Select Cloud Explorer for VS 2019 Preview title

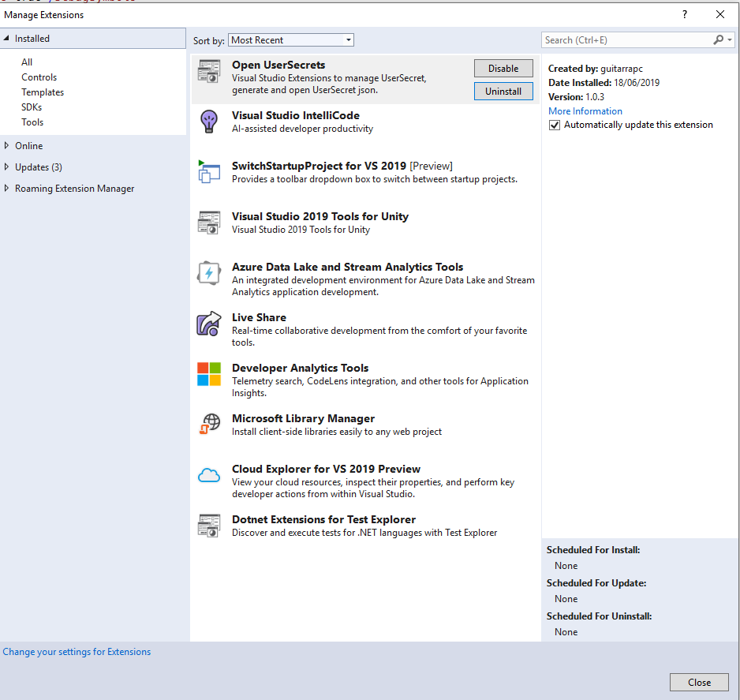pos(326,470)
